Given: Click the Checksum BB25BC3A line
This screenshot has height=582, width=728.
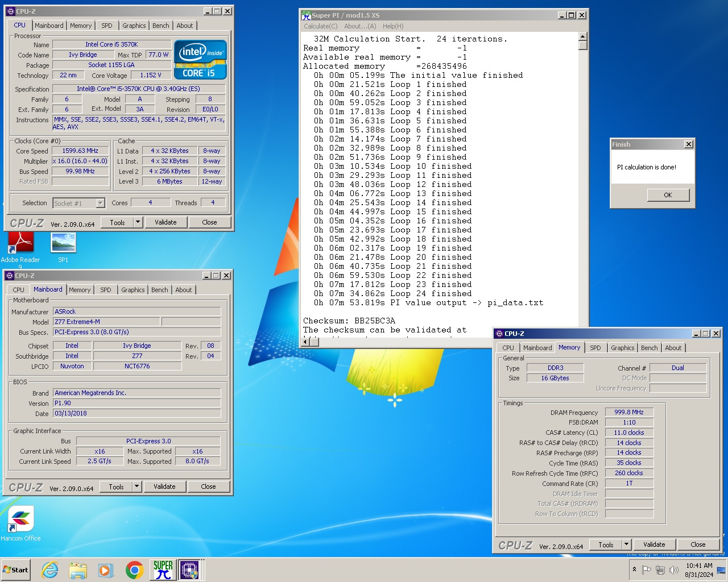Looking at the screenshot, I should tap(349, 321).
